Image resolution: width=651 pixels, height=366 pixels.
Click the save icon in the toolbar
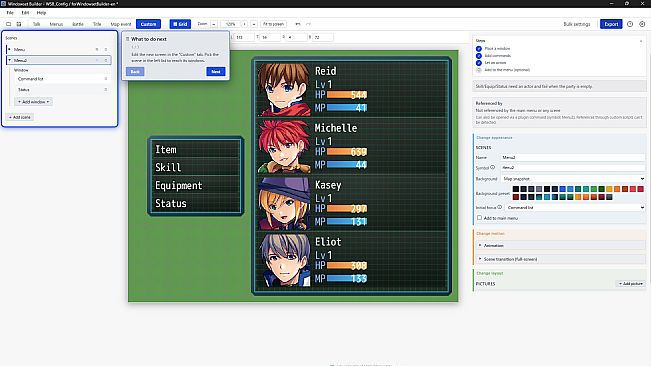click(x=19, y=24)
